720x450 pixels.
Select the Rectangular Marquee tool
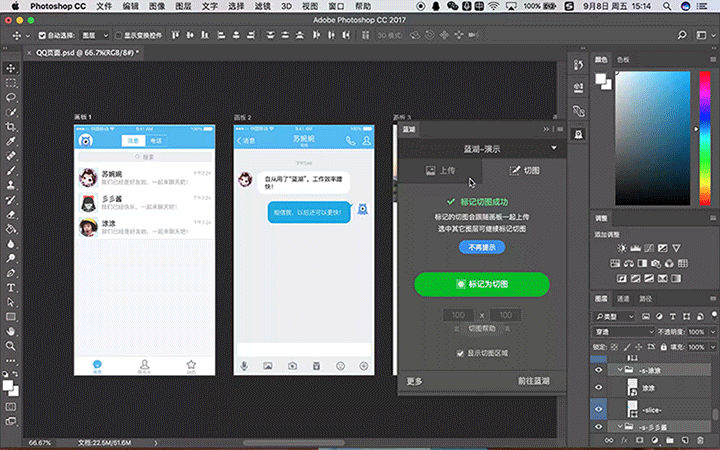coord(11,83)
